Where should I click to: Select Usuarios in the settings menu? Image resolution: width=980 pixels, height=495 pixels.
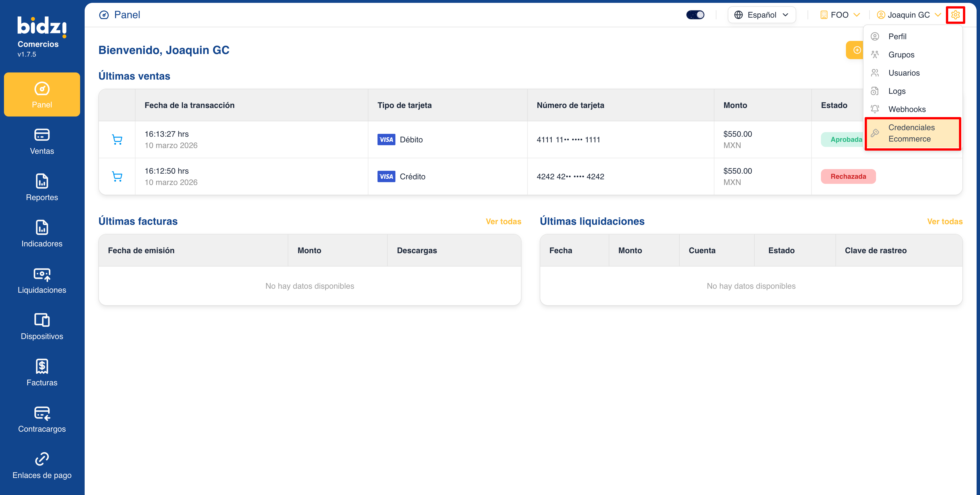[x=904, y=73]
